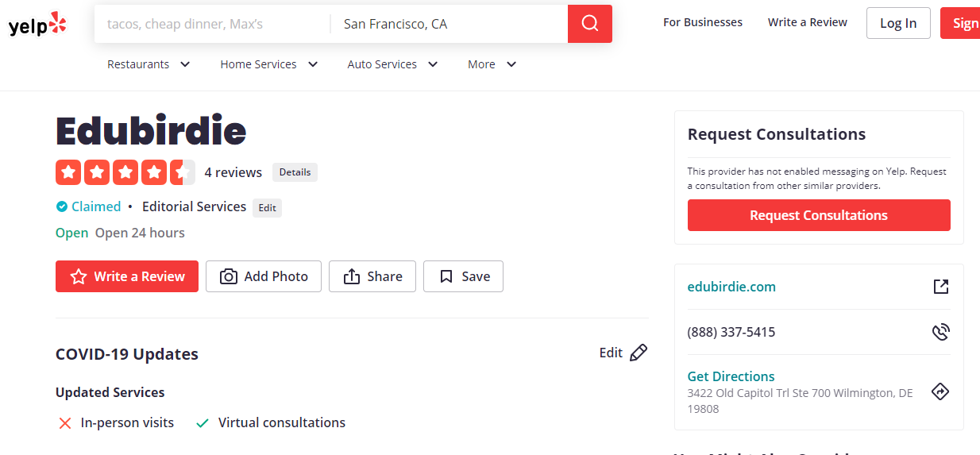Viewport: 980px width, 455px height.
Task: Click the green check beside Virtual consultations
Action: (x=203, y=423)
